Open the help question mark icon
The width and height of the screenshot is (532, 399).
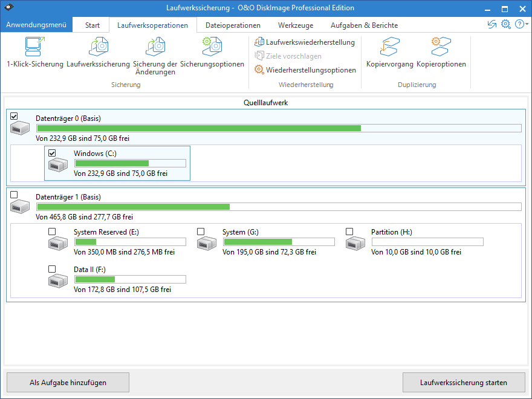(x=519, y=24)
